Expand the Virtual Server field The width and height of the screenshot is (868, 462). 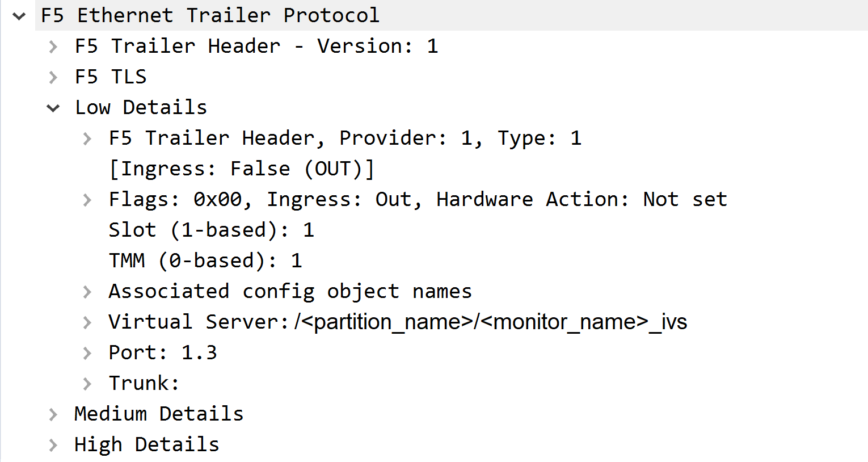[88, 322]
